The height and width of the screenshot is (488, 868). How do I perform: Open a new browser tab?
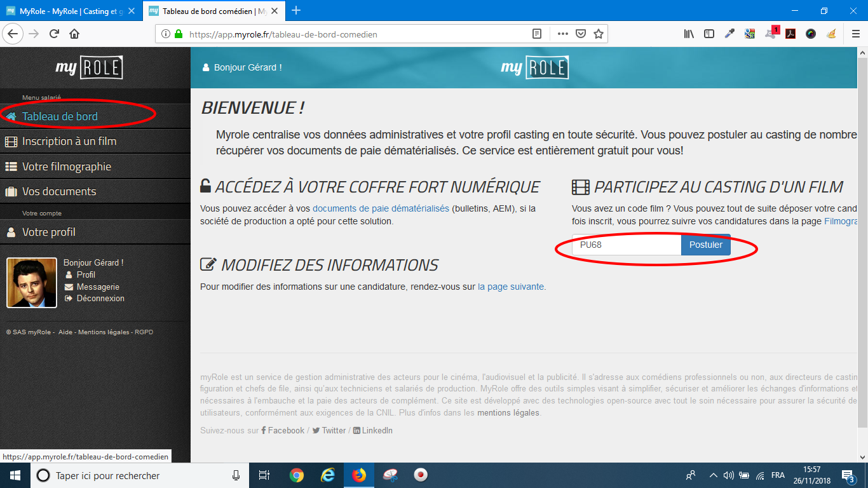(x=296, y=10)
